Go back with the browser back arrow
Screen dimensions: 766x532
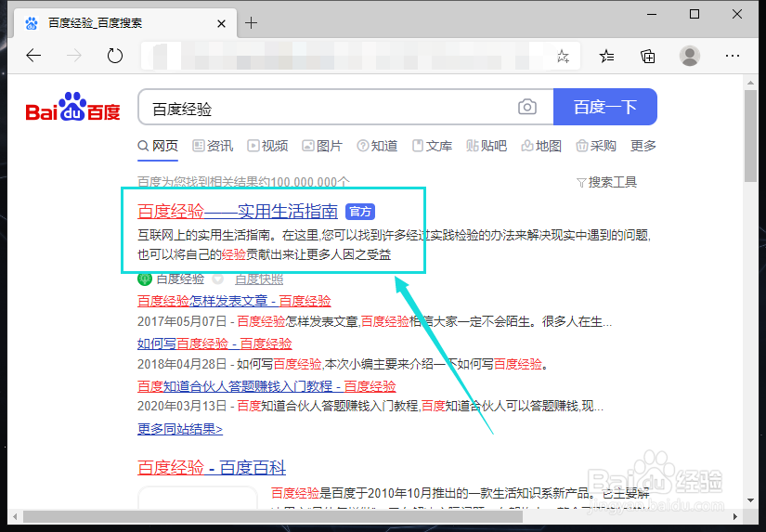coord(33,56)
